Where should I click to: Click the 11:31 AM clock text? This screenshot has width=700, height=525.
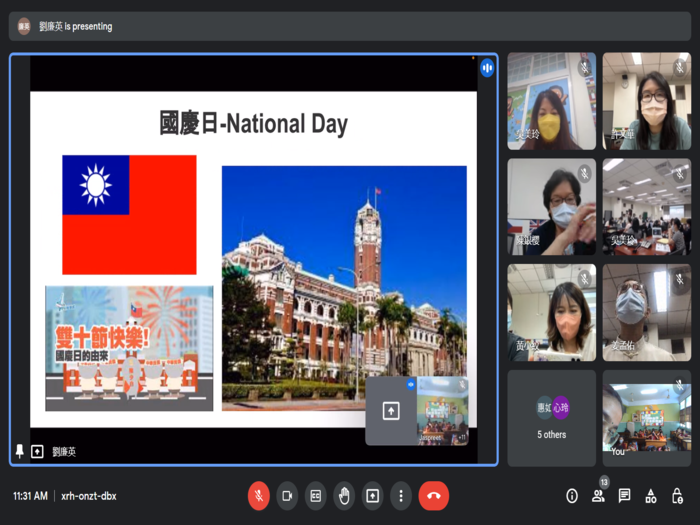click(30, 496)
